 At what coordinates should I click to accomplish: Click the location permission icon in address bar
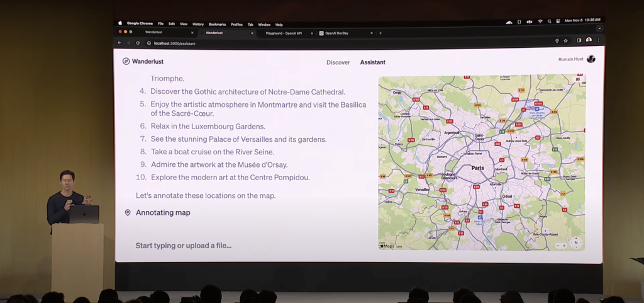pyautogui.click(x=557, y=41)
